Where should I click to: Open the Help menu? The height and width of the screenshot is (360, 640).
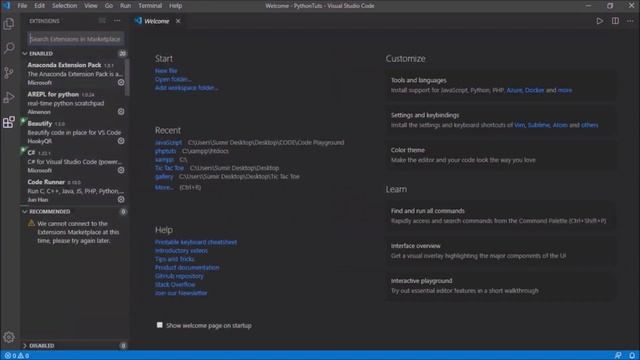pyautogui.click(x=176, y=6)
